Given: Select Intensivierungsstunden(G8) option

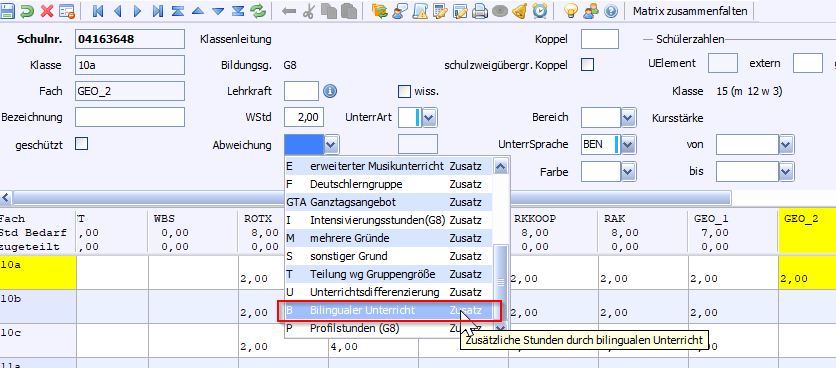Looking at the screenshot, I should tap(389, 220).
